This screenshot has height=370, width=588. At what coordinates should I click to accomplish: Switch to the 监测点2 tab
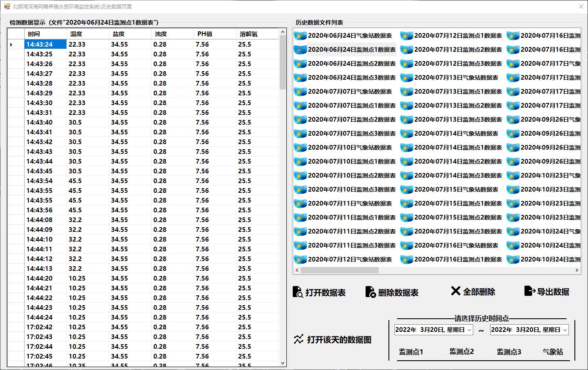[x=461, y=352]
